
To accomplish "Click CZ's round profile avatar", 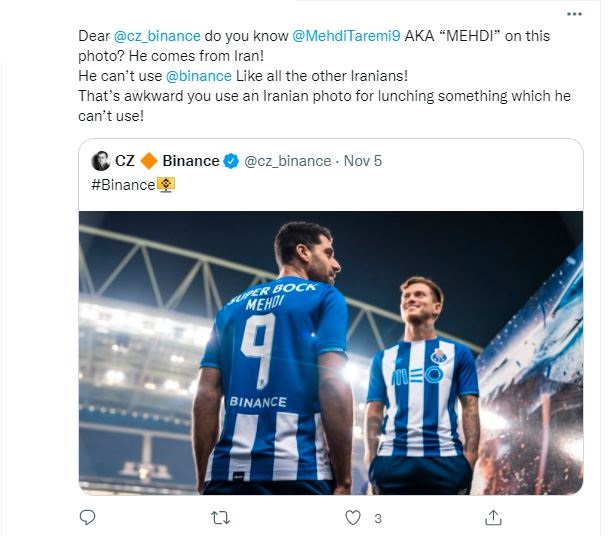I will pyautogui.click(x=100, y=161).
